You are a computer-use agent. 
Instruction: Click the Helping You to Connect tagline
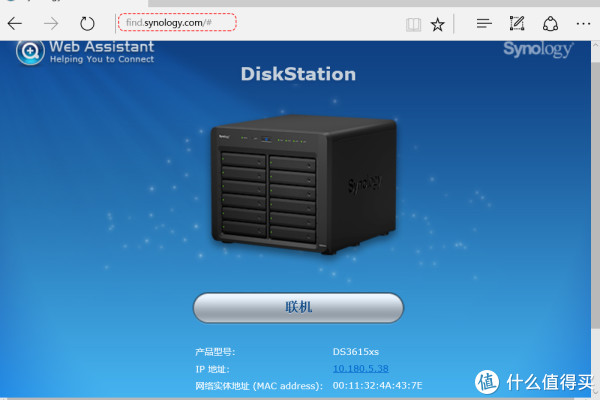(102, 59)
